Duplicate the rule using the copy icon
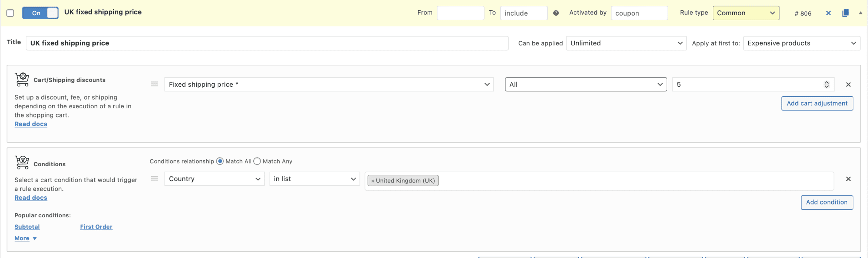Viewport: 868px width, 258px height. [x=845, y=13]
